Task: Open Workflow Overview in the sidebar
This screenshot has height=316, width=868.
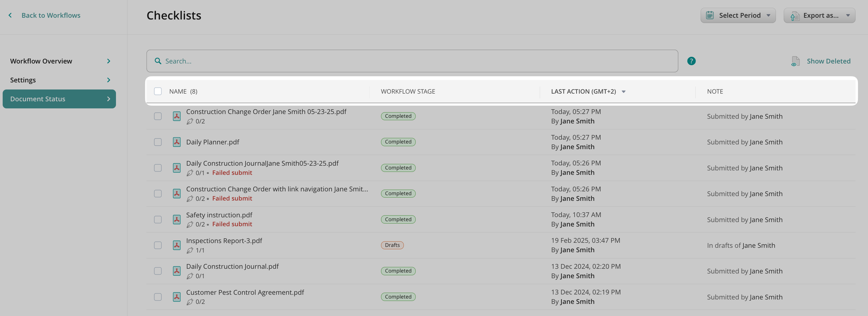Action: 59,61
